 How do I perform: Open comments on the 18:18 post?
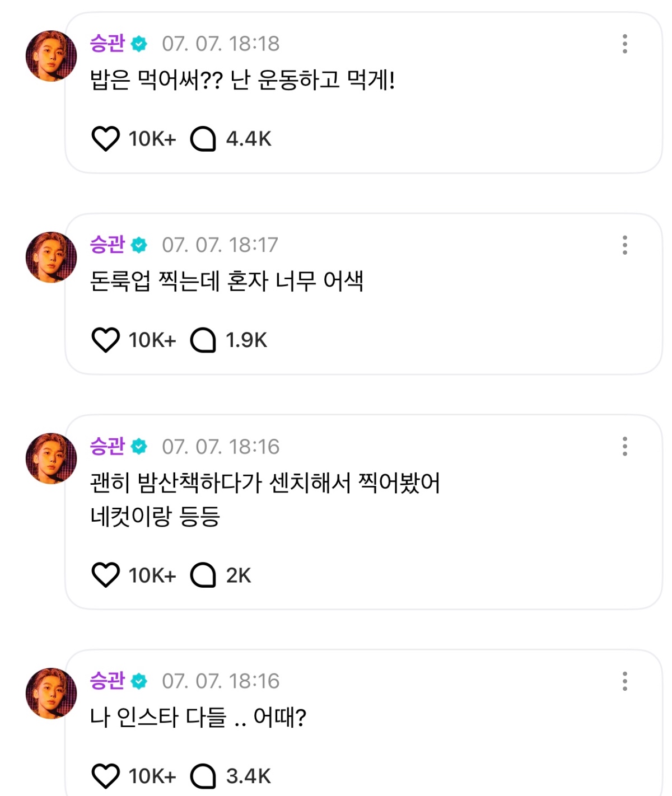click(203, 139)
